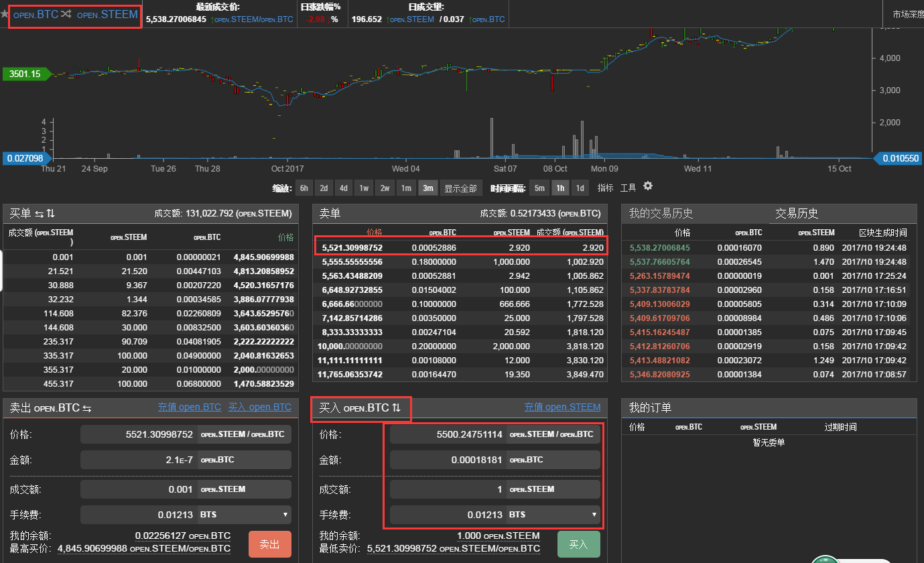Click horizontal swap icon in 买单 header

click(39, 214)
